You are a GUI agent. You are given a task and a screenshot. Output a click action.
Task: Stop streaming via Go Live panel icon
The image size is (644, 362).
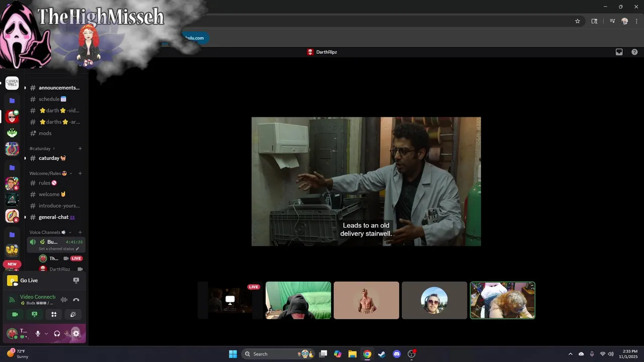pyautogui.click(x=76, y=281)
